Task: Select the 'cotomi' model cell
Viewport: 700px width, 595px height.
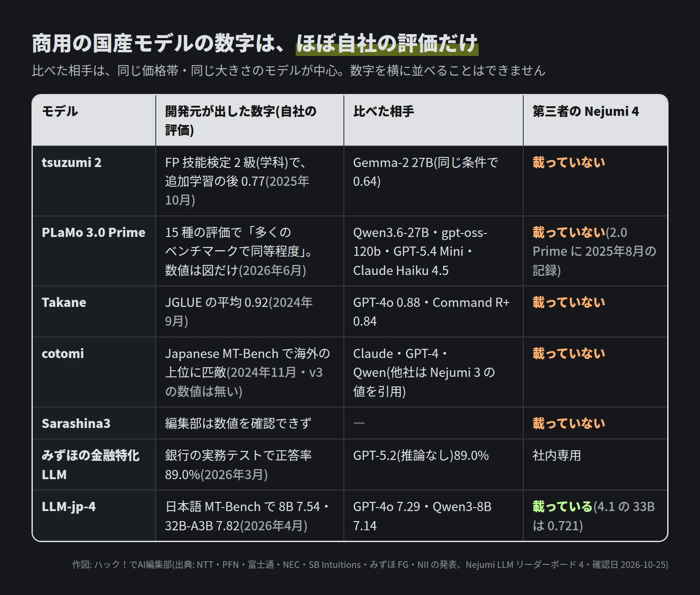Action: [94, 372]
